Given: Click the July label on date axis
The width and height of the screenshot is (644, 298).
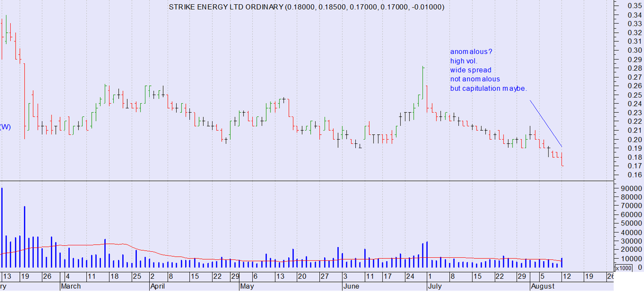Looking at the screenshot, I should [x=434, y=286].
